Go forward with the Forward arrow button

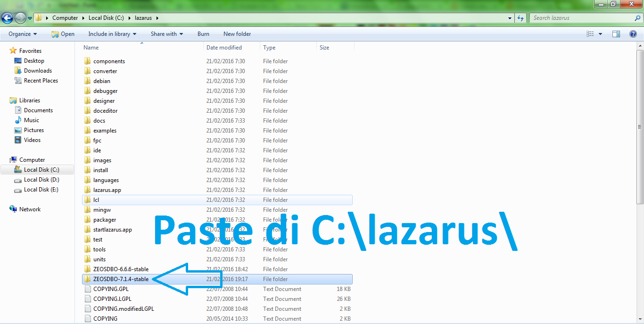20,18
